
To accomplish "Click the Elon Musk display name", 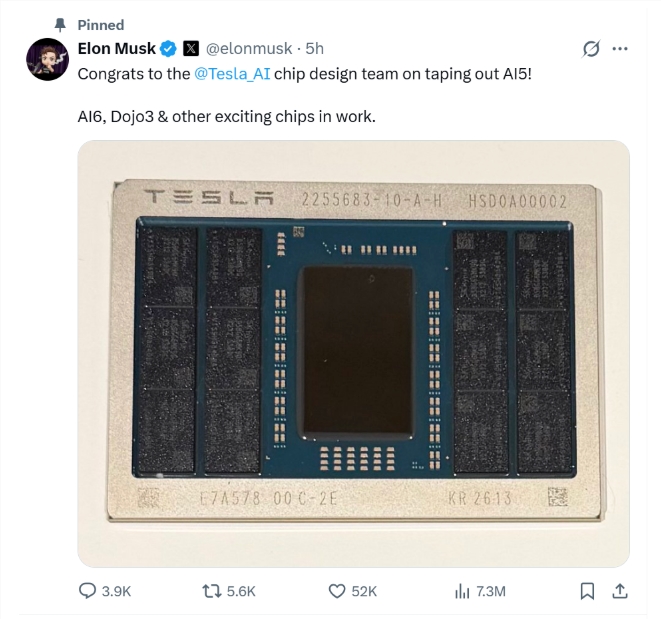I will coord(116,48).
